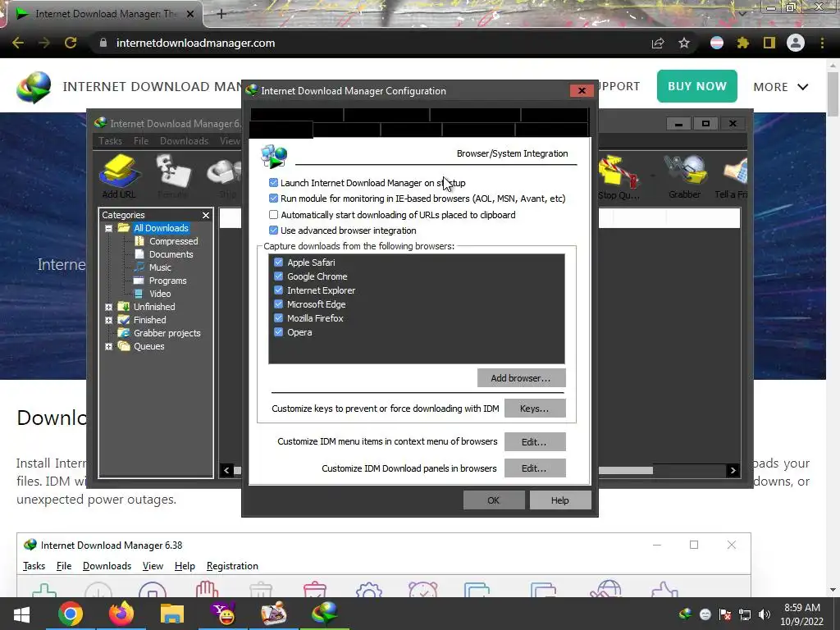Uncheck Google Chrome in the browser list
Screen dimensions: 840x630
tap(279, 276)
